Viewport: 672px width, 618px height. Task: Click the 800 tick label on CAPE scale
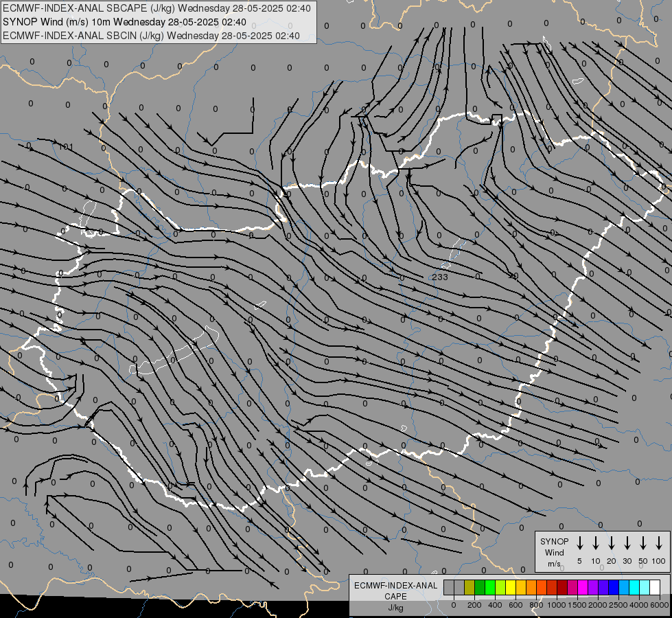pyautogui.click(x=536, y=605)
